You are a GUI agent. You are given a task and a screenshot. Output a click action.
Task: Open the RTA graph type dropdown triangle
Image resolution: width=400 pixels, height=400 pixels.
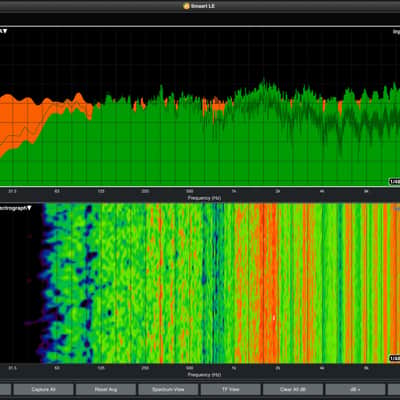pos(5,31)
